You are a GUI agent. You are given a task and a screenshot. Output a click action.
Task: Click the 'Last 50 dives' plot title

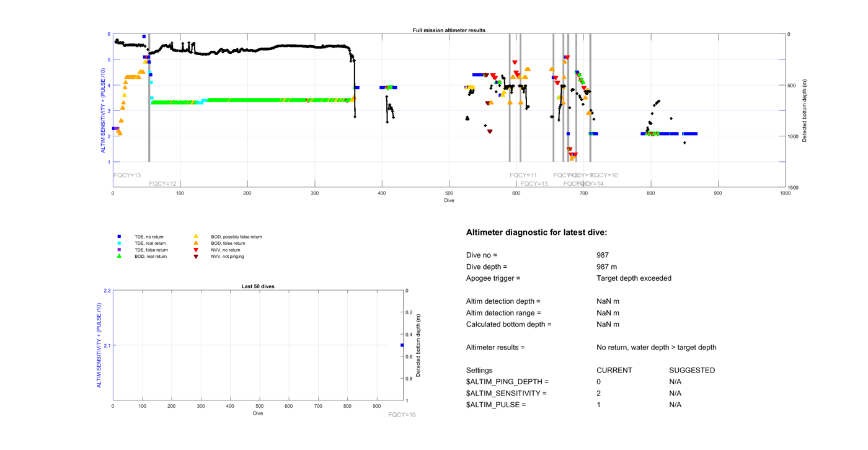point(258,286)
